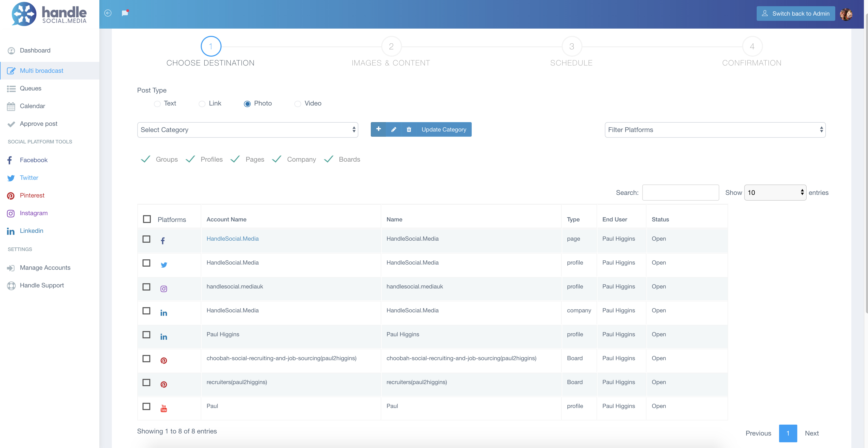The height and width of the screenshot is (448, 868).
Task: Toggle the Boards filter checkmark
Action: [x=328, y=159]
